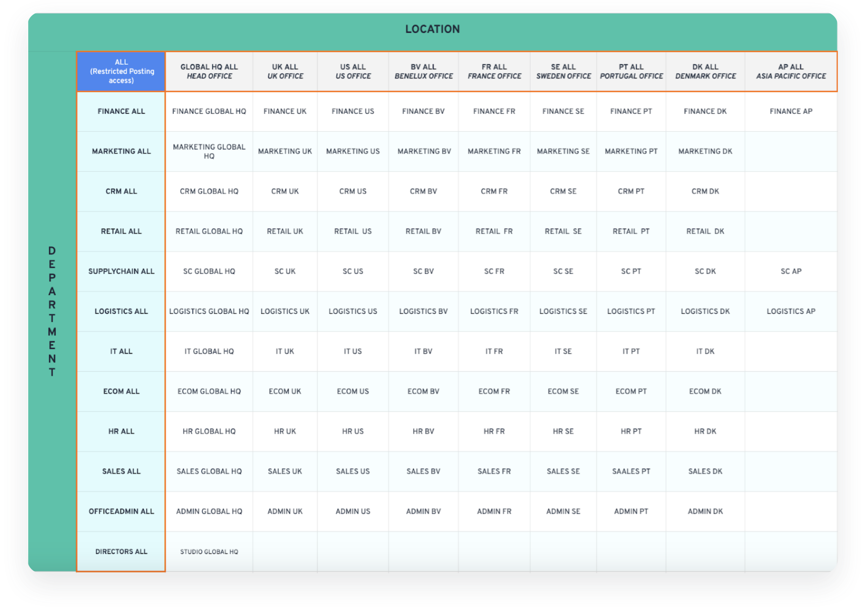Click the LOGISTICS BV cell
This screenshot has height=609, width=868.
point(423,311)
